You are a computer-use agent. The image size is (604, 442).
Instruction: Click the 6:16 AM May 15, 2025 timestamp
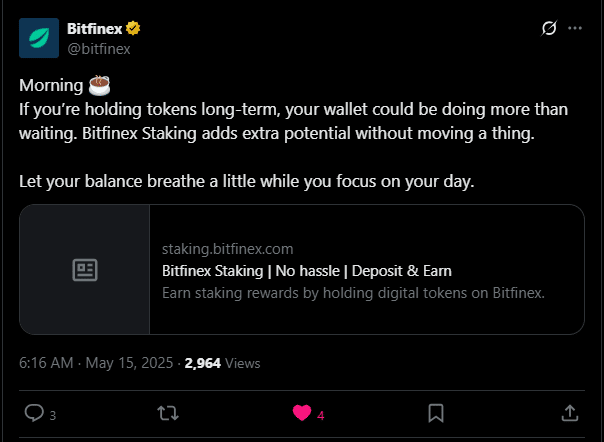coord(96,363)
